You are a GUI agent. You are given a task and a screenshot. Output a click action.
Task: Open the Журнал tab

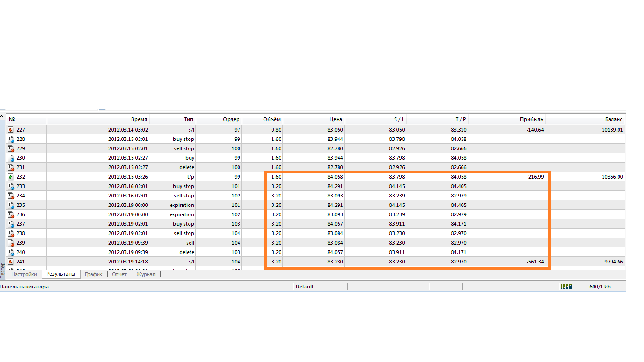pyautogui.click(x=146, y=274)
